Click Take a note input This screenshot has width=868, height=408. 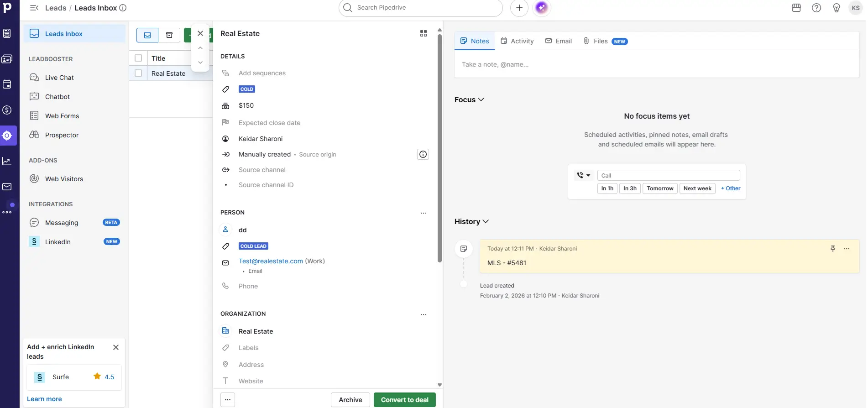click(657, 64)
